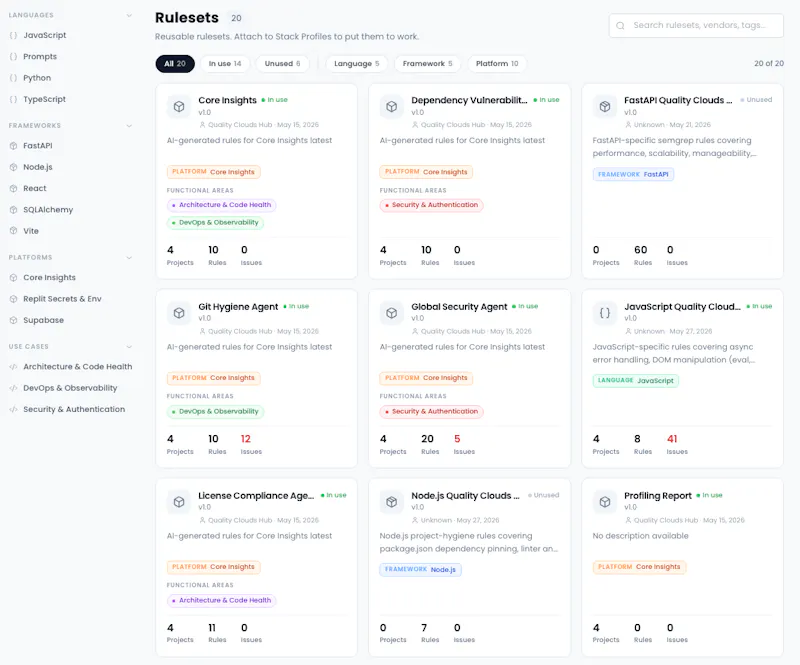
Task: Select the Unused 6 filter
Action: point(282,64)
